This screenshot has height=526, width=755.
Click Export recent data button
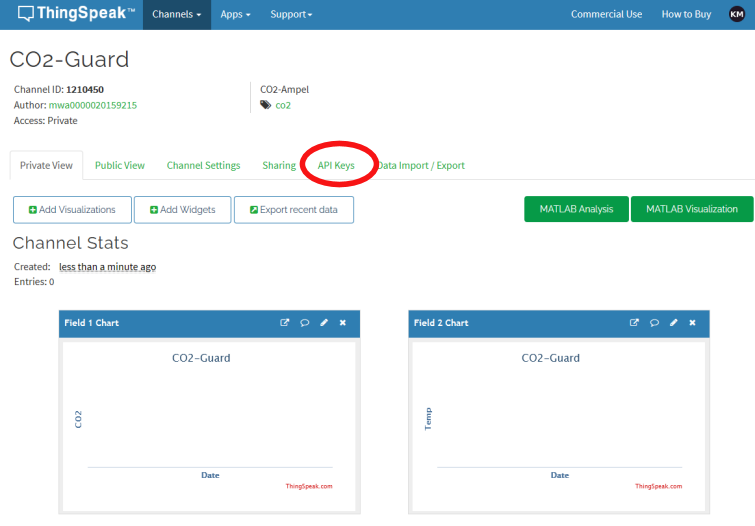tap(294, 210)
